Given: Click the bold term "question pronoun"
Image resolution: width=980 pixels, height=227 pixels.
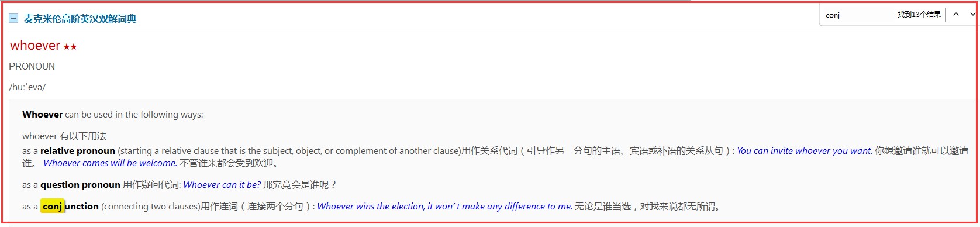Looking at the screenshot, I should coord(80,185).
